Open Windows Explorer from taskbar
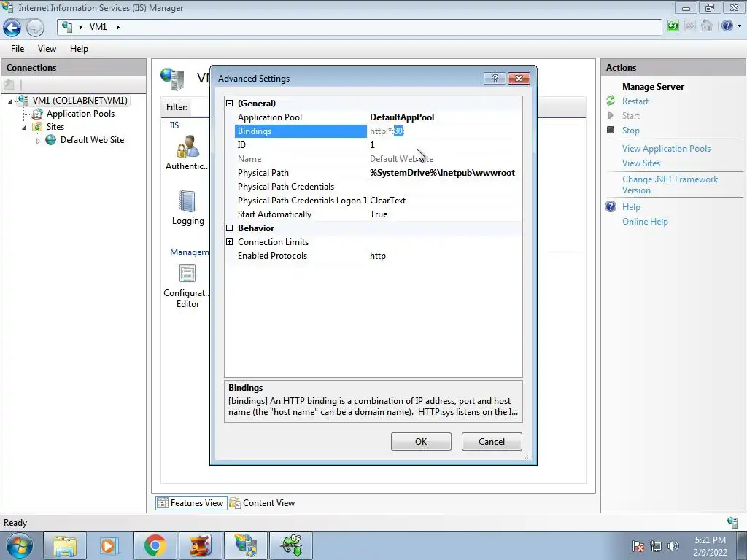The width and height of the screenshot is (747, 560). pyautogui.click(x=65, y=545)
